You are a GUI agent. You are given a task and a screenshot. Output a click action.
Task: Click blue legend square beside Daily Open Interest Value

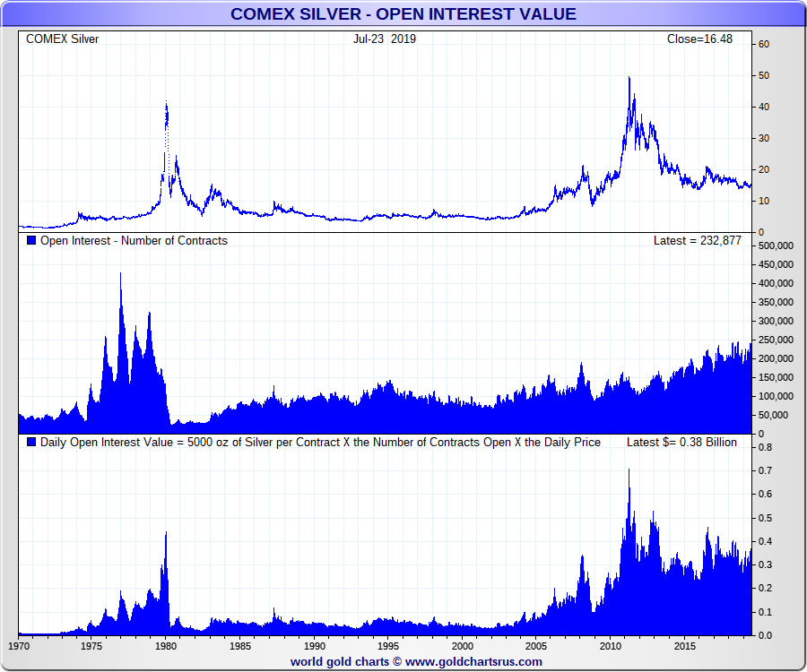pos(31,442)
